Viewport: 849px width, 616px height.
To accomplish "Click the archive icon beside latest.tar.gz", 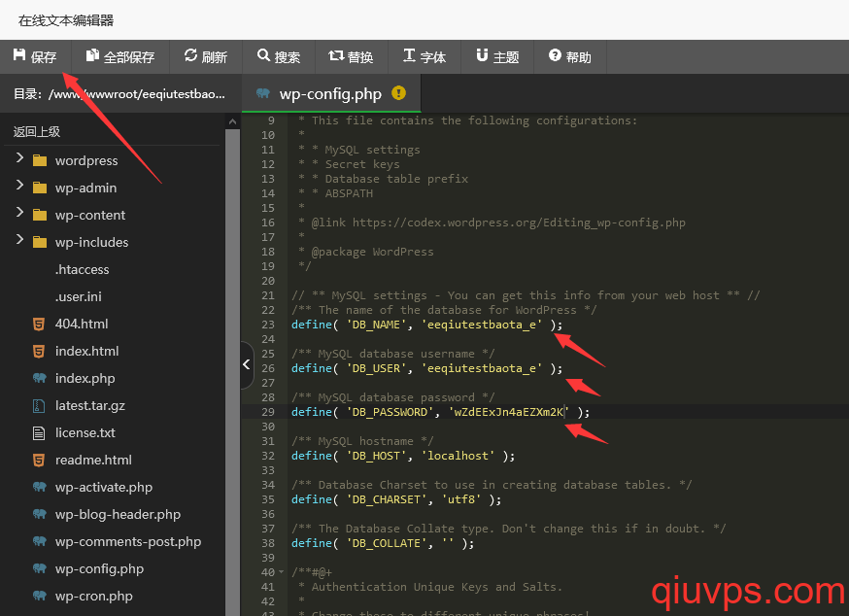I will [39, 405].
